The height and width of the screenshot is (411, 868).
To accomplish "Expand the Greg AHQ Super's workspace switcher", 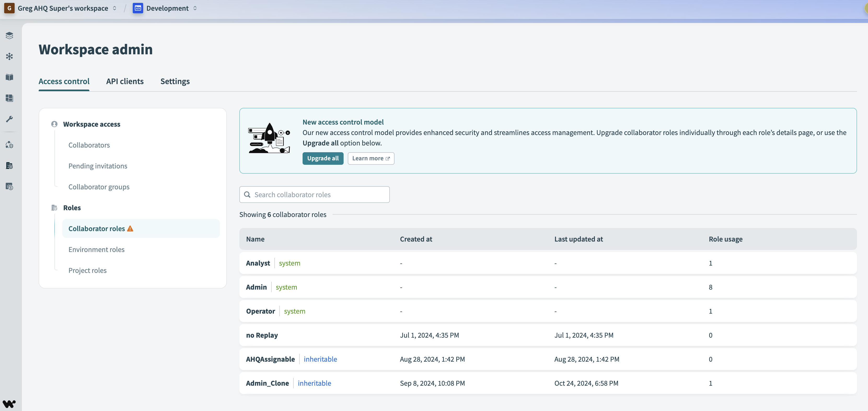I will click(63, 8).
